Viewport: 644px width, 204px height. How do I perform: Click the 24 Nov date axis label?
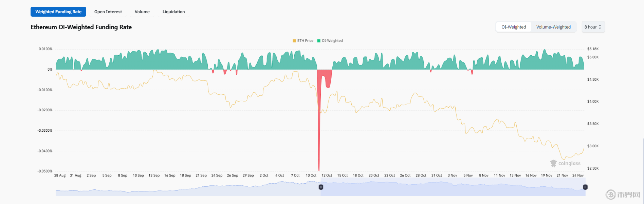pos(578,175)
